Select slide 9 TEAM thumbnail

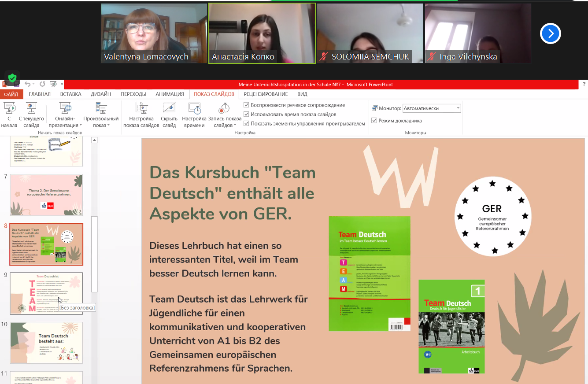coord(46,293)
